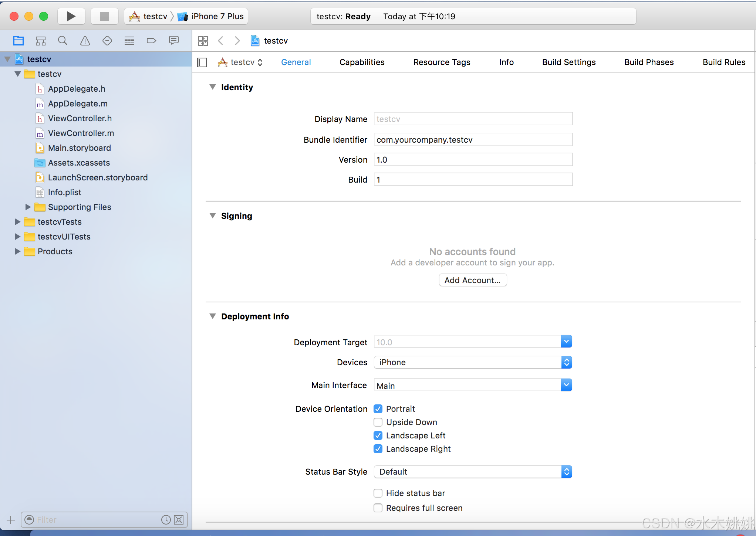Click the Bundle Identifier text field
Screen dimensions: 756x536
coord(473,140)
